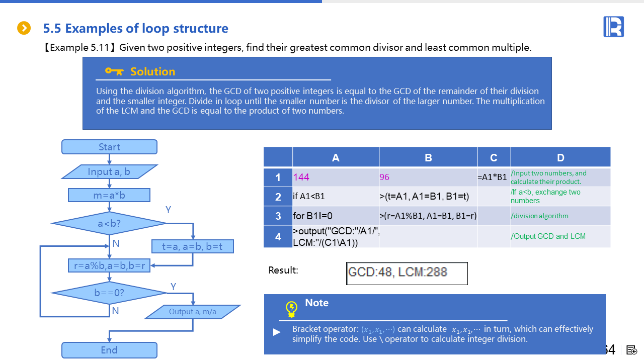Click the 'a<b?' decision diamond
Screen dimensions: 644x362
109,224
